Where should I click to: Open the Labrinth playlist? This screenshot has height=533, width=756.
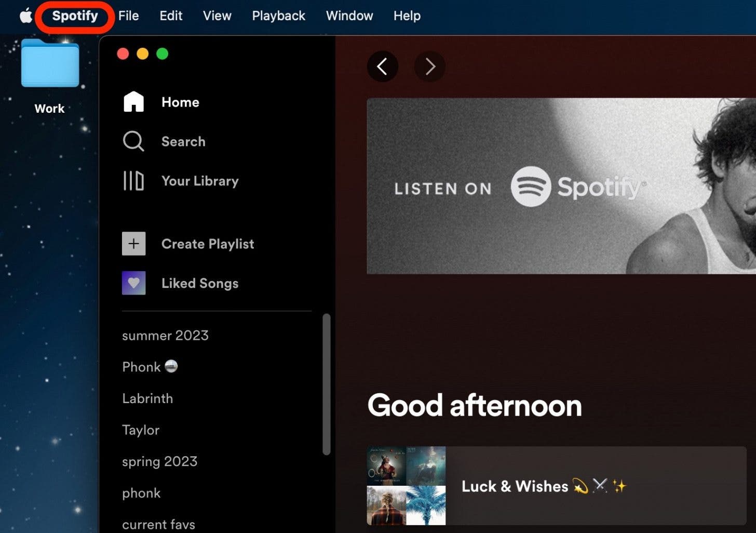click(147, 398)
